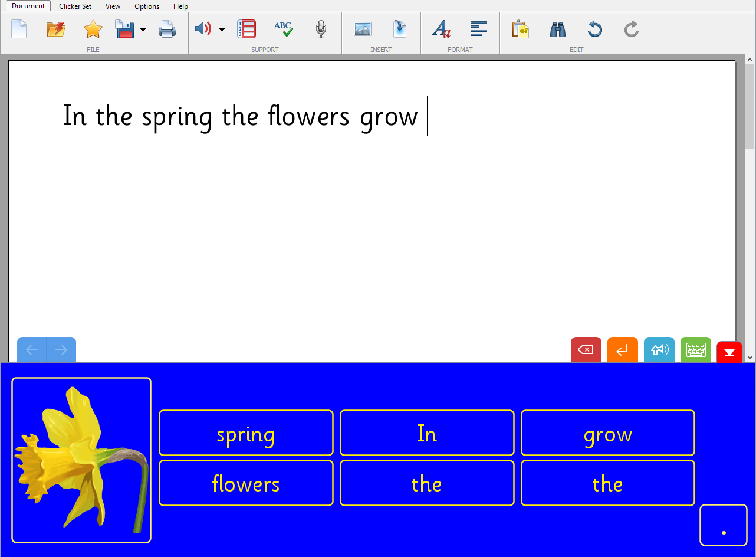Screen dimensions: 756x557
Task: Select the word cell 'grow'
Action: coord(608,433)
